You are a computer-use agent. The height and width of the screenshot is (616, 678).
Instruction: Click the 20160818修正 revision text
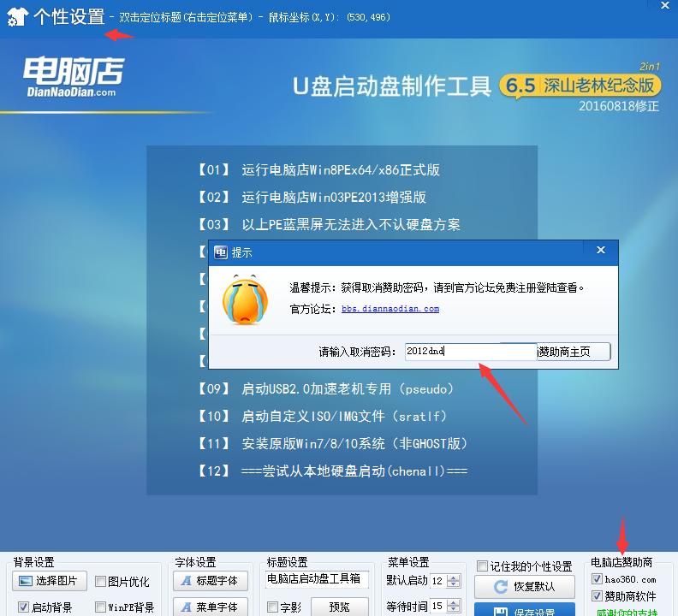(619, 106)
